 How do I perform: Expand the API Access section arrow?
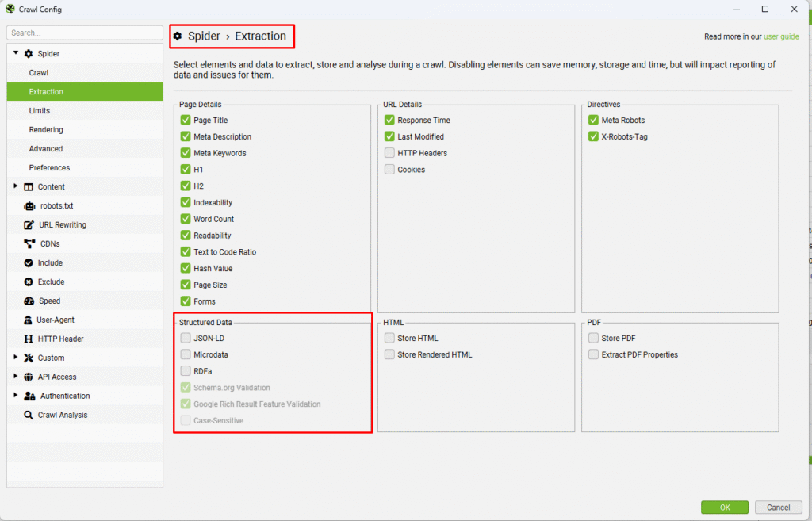click(15, 377)
